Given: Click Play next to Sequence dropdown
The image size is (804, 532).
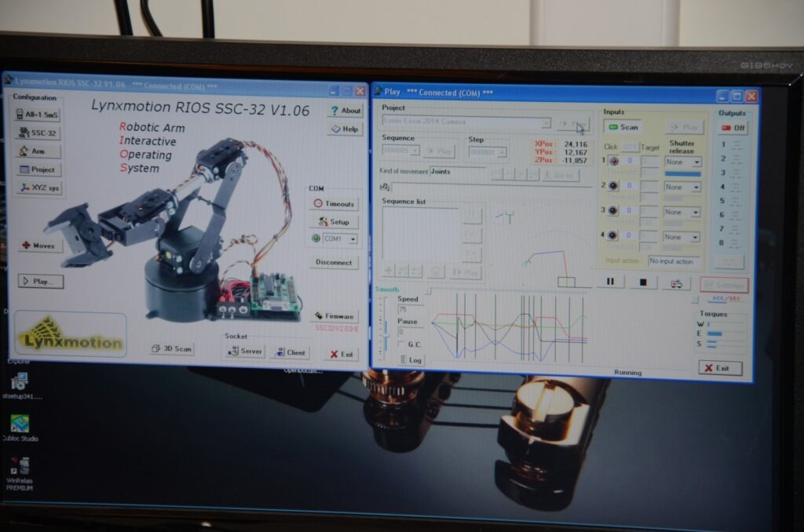Looking at the screenshot, I should click(x=439, y=151).
